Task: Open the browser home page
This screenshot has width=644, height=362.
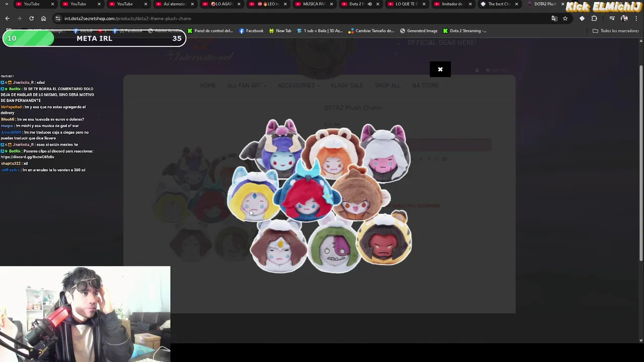Action: point(43,19)
